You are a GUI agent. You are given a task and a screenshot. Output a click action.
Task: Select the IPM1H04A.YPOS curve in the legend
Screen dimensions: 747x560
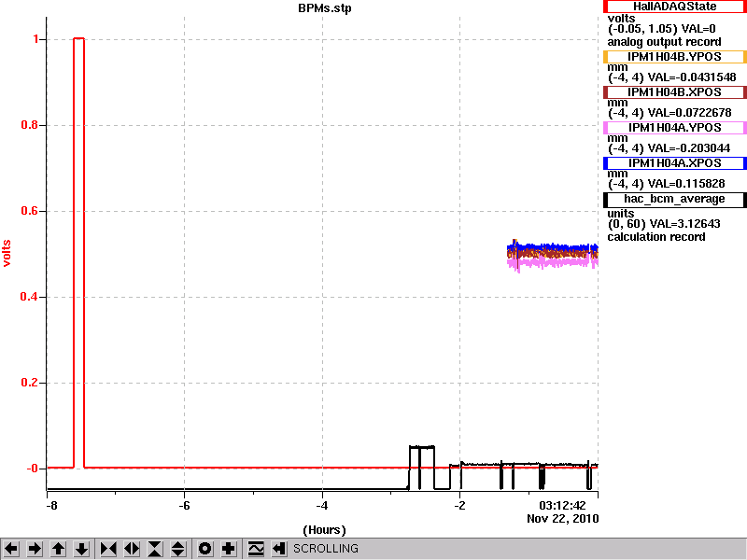(x=674, y=128)
